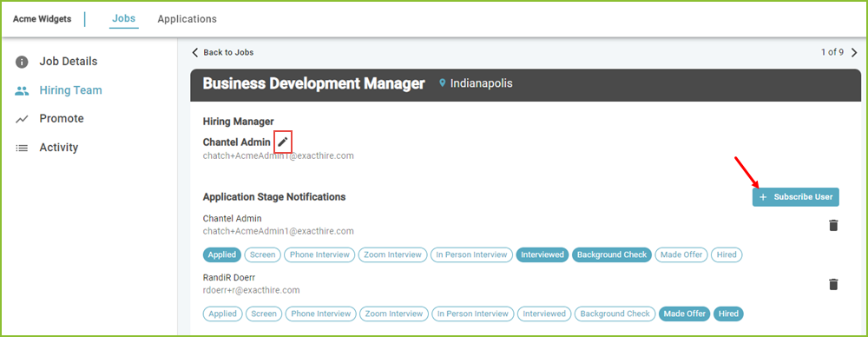
Task: Edit hiring manager with pencil icon
Action: coord(283,142)
